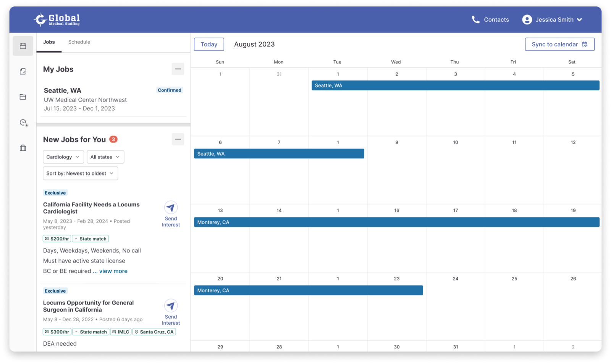611x364 pixels.
Task: Select the calendar icon in the sidebar
Action: pos(23,46)
